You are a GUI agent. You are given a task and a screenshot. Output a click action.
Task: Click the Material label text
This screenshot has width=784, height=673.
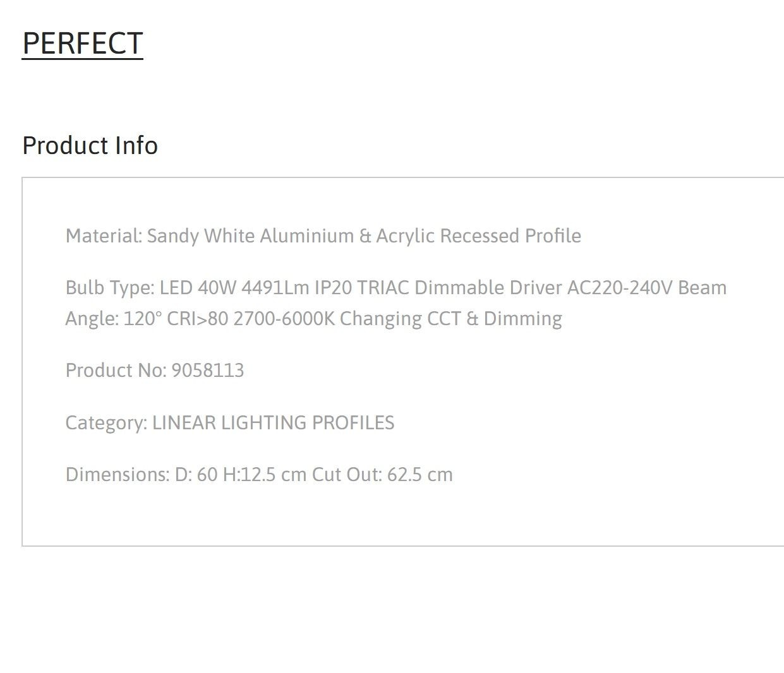tap(104, 235)
